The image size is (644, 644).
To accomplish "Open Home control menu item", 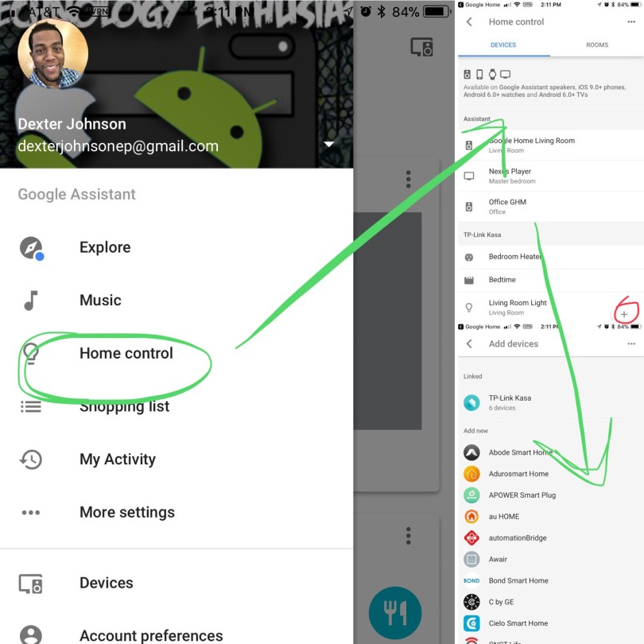I will (x=126, y=354).
